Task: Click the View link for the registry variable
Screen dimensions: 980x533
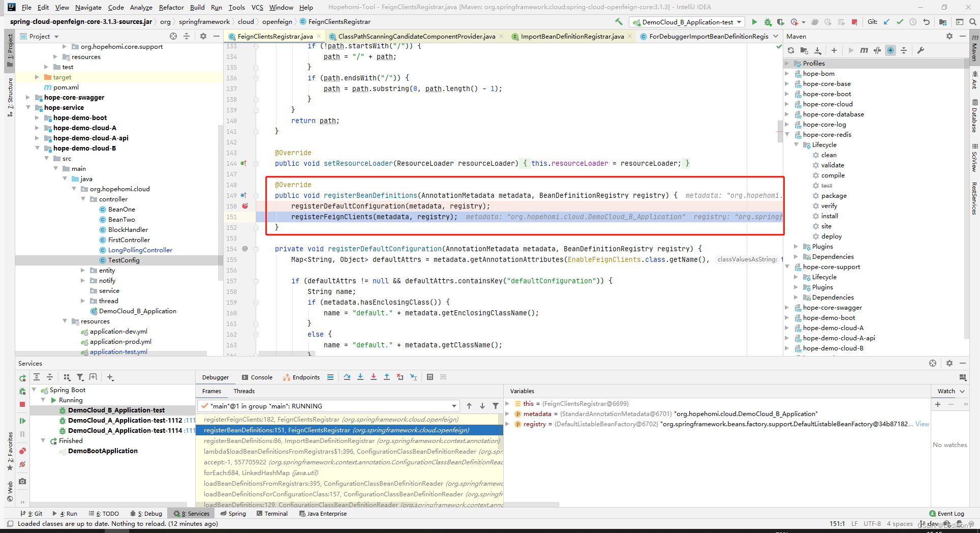Action: coord(922,424)
